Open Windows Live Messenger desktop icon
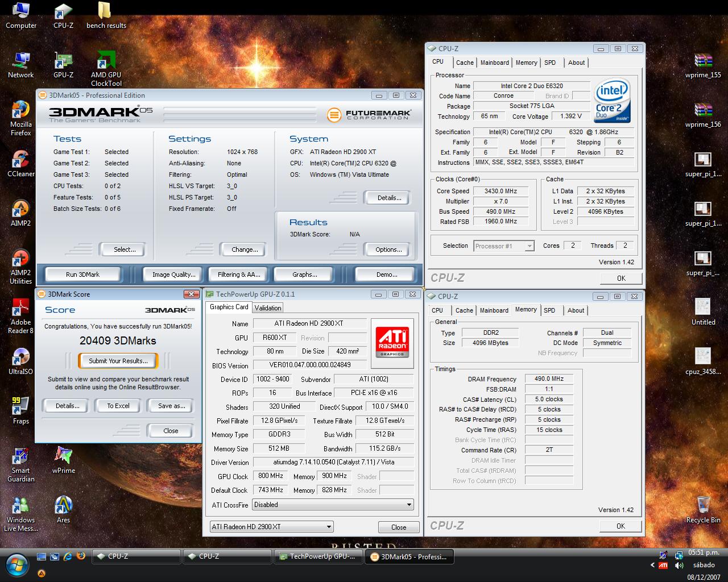Viewport: 728px width, 582px height. pyautogui.click(x=21, y=514)
